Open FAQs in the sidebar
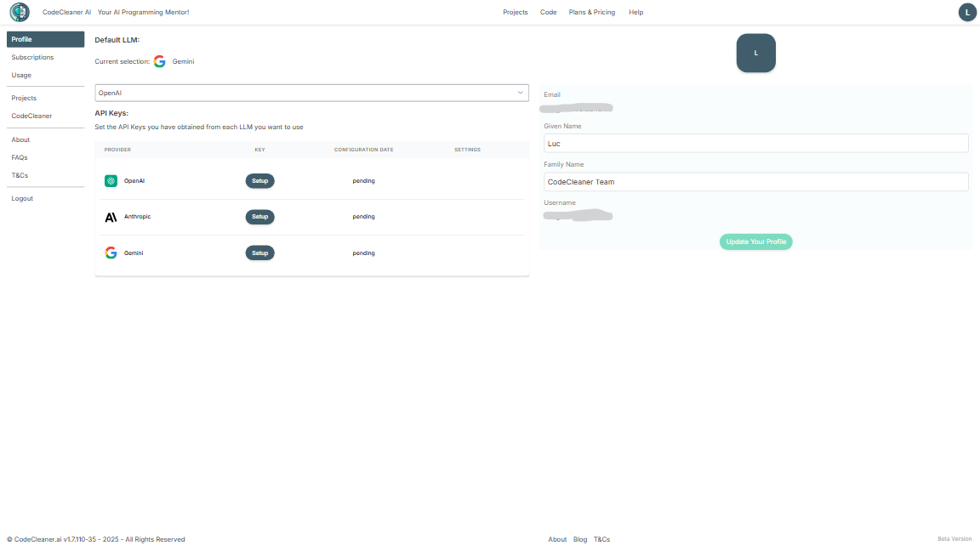Image resolution: width=980 pixels, height=551 pixels. (x=20, y=158)
